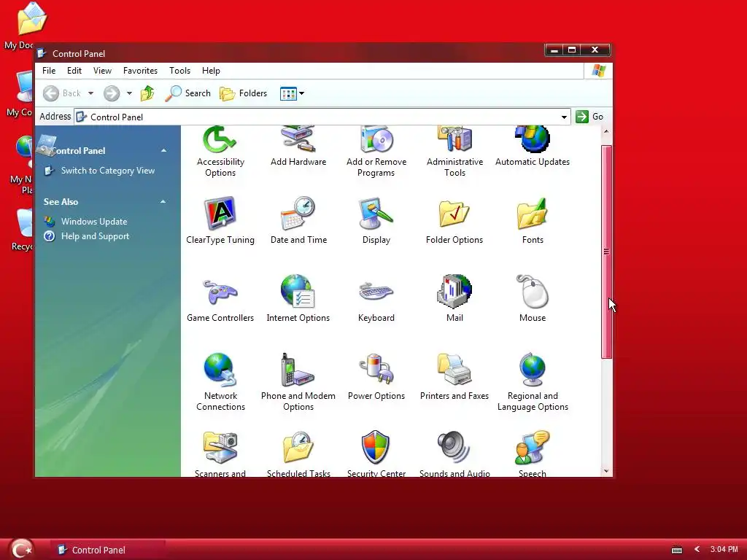Click the Search toolbar button

pyautogui.click(x=187, y=93)
